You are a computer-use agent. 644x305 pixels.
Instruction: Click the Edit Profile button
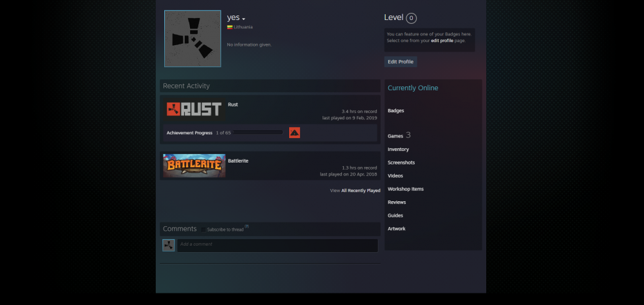[401, 62]
